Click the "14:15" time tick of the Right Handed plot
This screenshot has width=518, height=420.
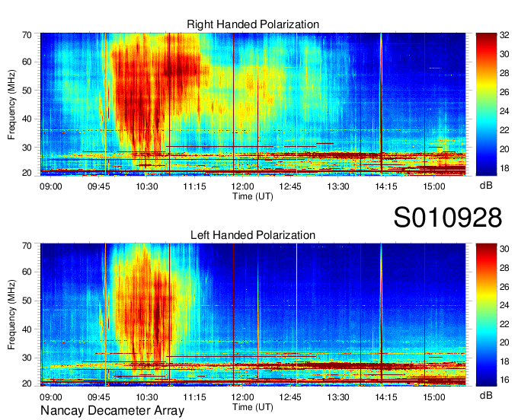pos(386,186)
